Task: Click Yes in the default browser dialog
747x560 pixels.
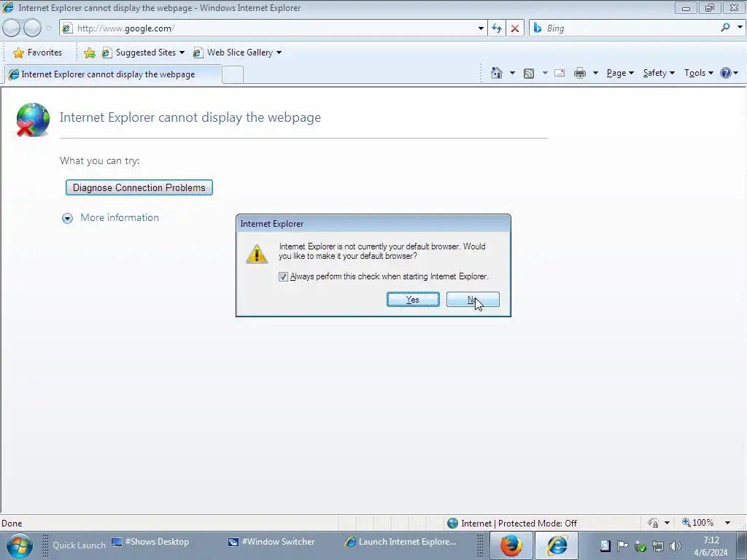Action: [x=413, y=300]
